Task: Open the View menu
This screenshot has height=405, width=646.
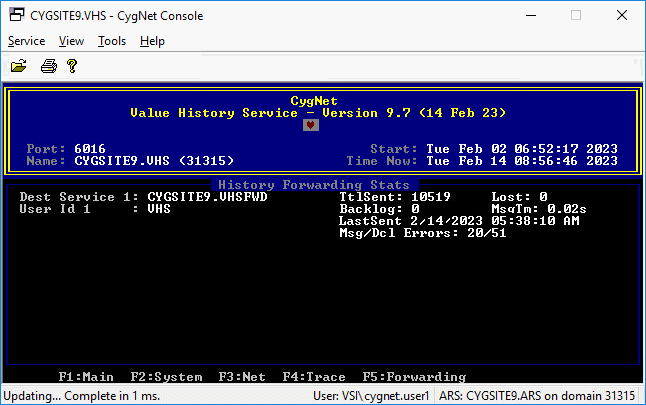Action: [x=71, y=41]
